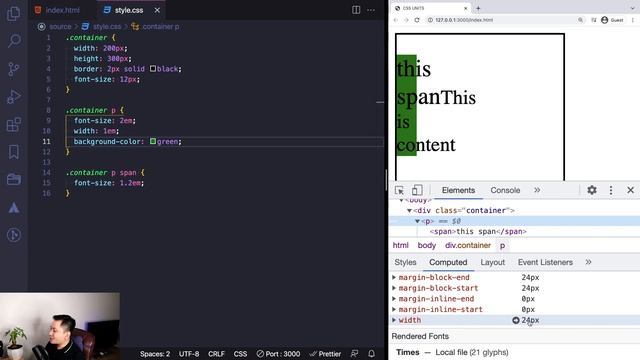Collapse the div class container node
This screenshot has width=640, height=360.
(409, 211)
